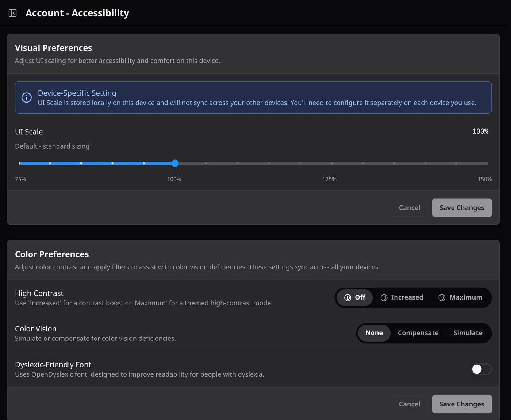
Task: Click the Dyslexic-Friendly Font label
Action: point(53,365)
